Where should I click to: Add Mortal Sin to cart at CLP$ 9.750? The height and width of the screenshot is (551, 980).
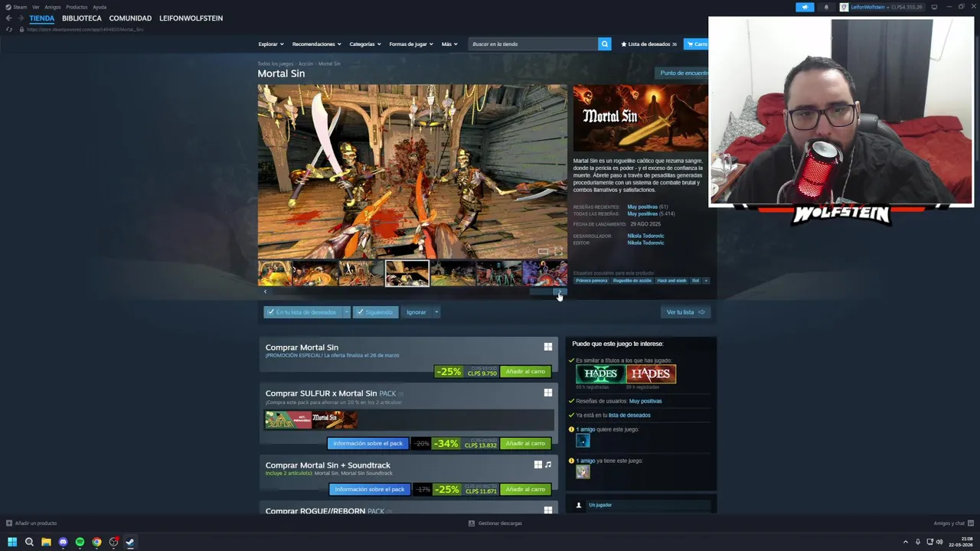[525, 372]
